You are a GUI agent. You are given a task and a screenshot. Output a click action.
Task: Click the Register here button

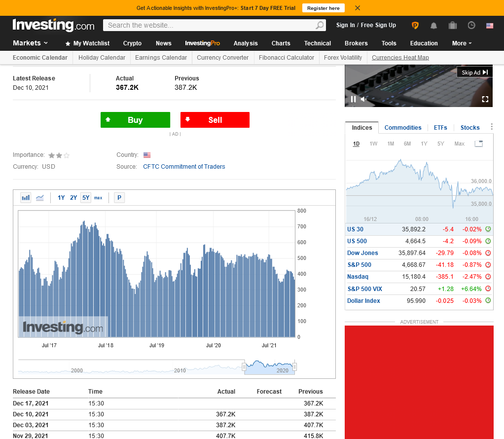coord(324,8)
